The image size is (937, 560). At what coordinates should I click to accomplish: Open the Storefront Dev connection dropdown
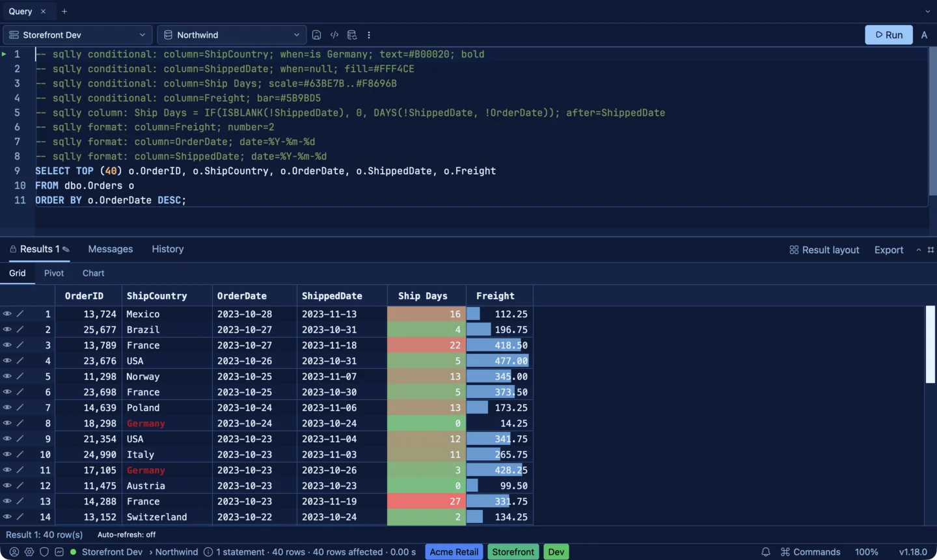[77, 35]
